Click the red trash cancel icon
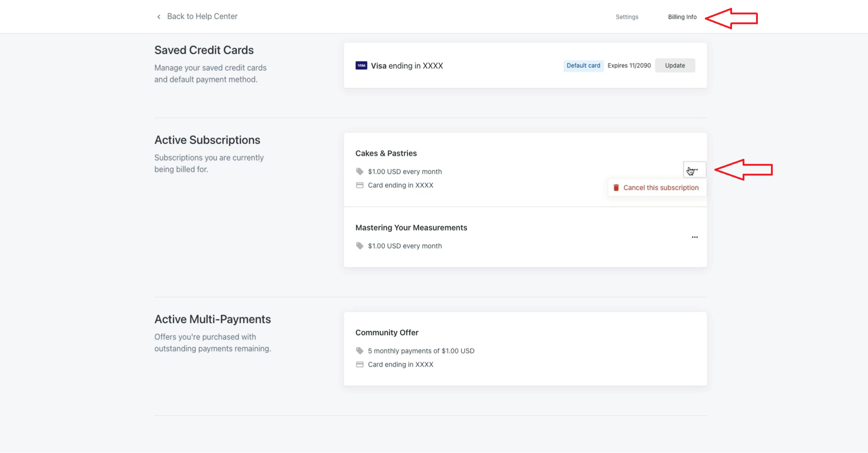Viewport: 868px width, 453px height. pyautogui.click(x=616, y=188)
